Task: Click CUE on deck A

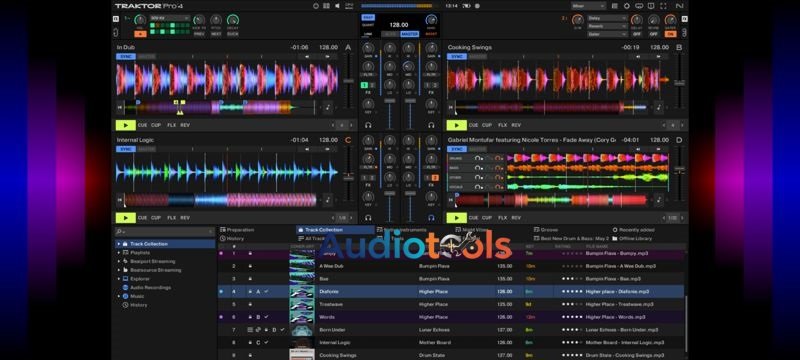Action: (142, 125)
